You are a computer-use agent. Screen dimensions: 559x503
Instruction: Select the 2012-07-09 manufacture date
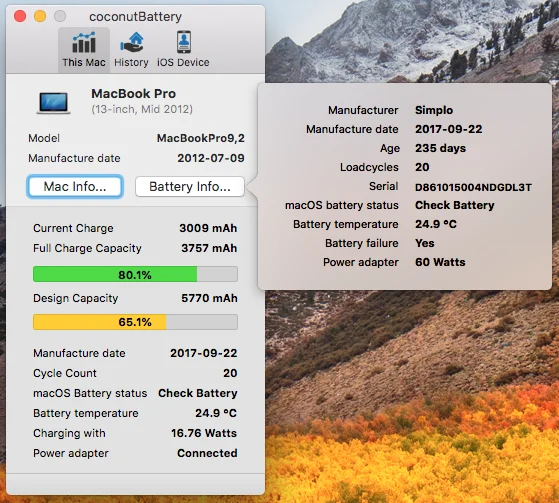[211, 158]
